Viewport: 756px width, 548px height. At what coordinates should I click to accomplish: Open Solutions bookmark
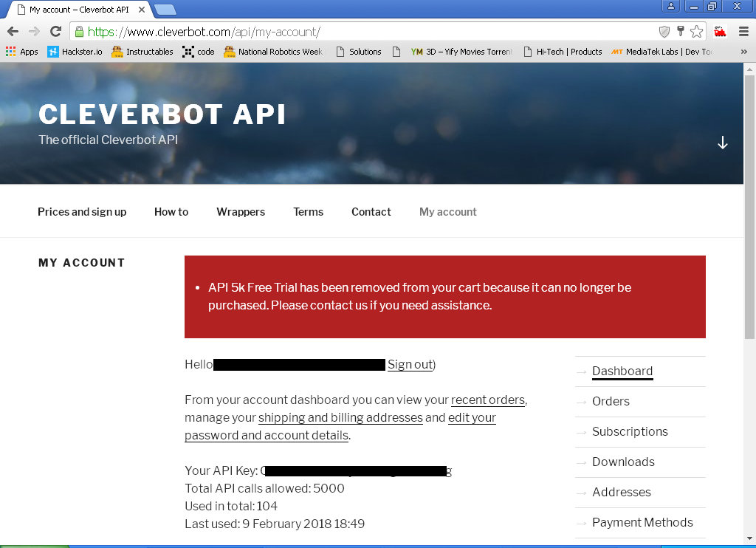[x=358, y=52]
